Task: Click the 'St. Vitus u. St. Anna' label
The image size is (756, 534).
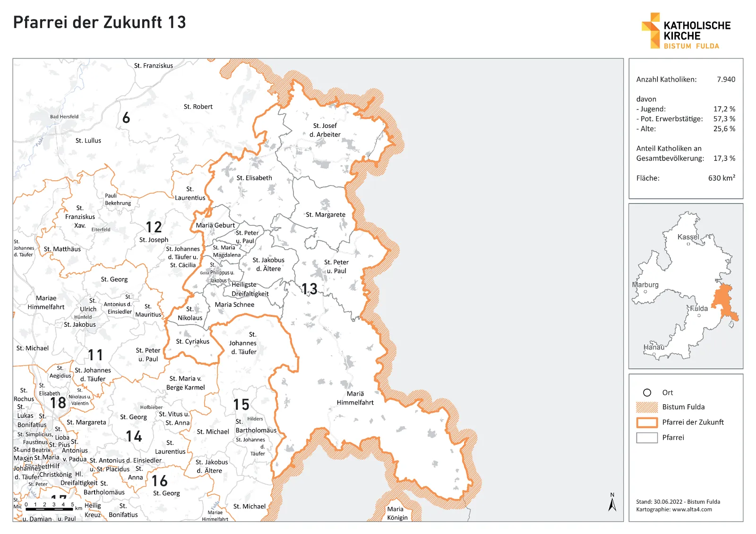Action: (x=174, y=419)
